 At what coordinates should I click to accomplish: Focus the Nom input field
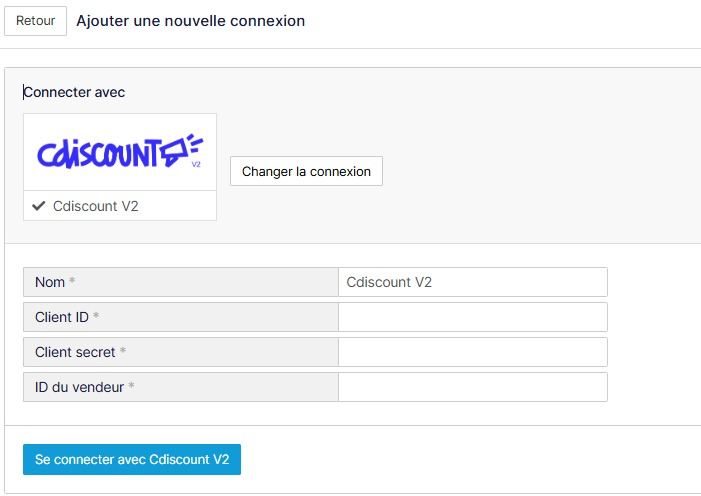click(x=473, y=282)
